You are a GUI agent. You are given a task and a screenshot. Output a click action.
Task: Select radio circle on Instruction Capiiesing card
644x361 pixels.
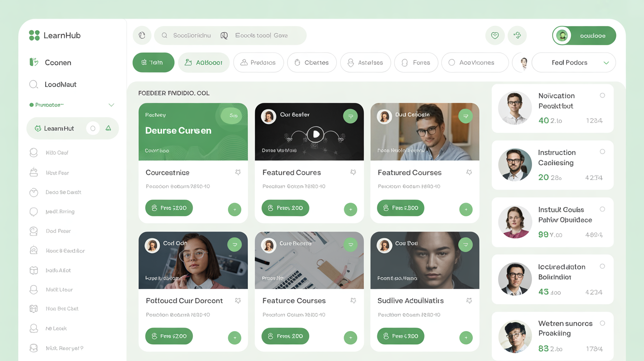click(602, 152)
